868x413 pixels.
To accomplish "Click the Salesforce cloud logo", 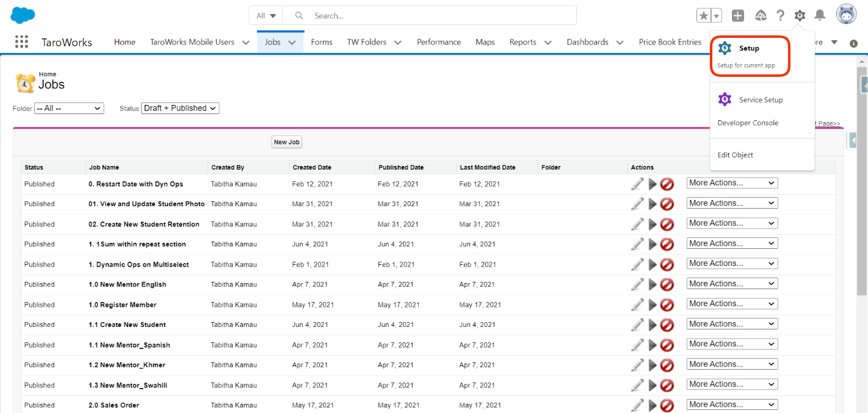I will point(23,15).
